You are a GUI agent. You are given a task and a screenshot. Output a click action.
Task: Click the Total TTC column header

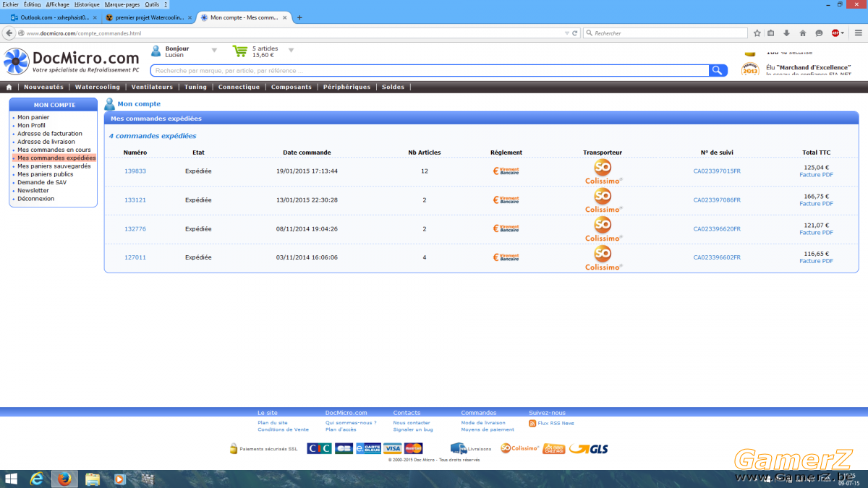(816, 153)
